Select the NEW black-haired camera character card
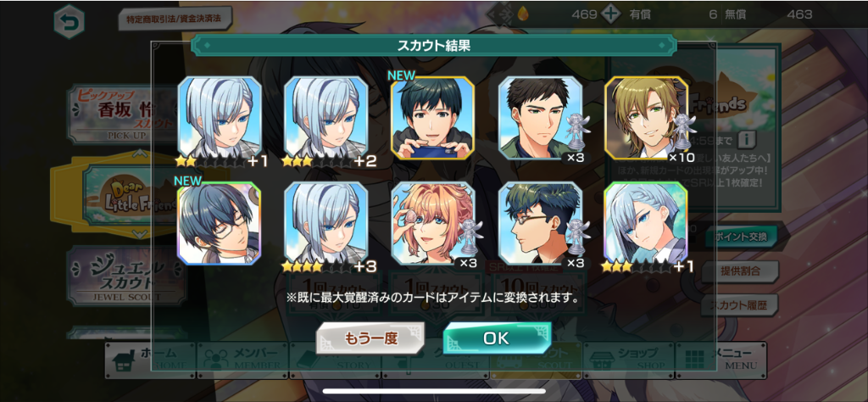The height and width of the screenshot is (402, 868). [x=433, y=118]
